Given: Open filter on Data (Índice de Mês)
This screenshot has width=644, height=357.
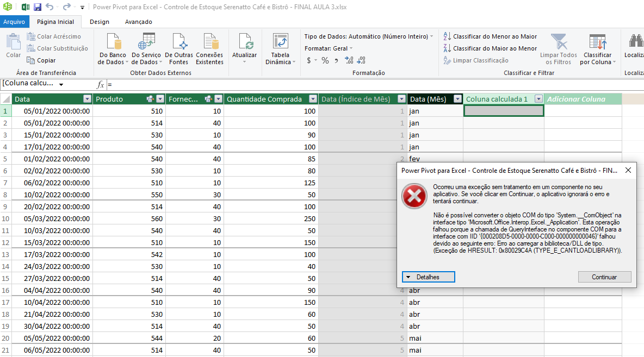Looking at the screenshot, I should (x=401, y=99).
